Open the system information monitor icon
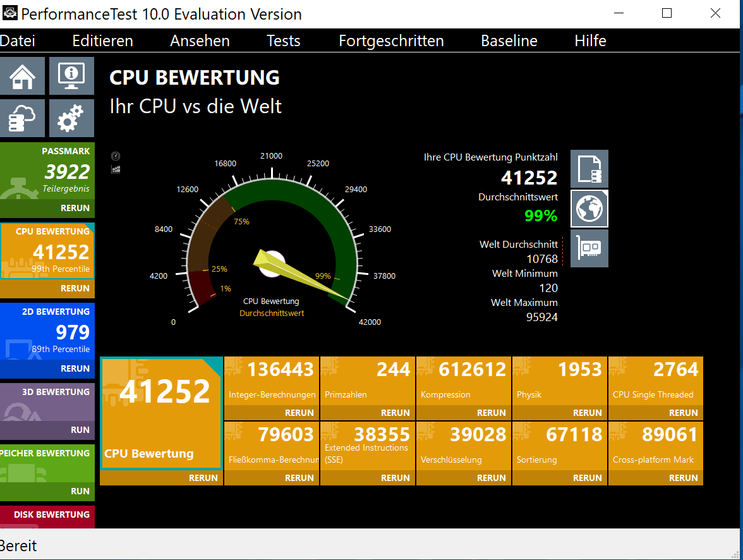This screenshot has height=560, width=743. (71, 76)
